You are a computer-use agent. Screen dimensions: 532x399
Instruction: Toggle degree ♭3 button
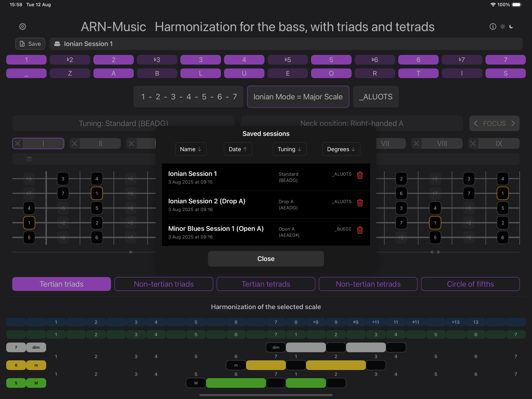click(x=157, y=60)
